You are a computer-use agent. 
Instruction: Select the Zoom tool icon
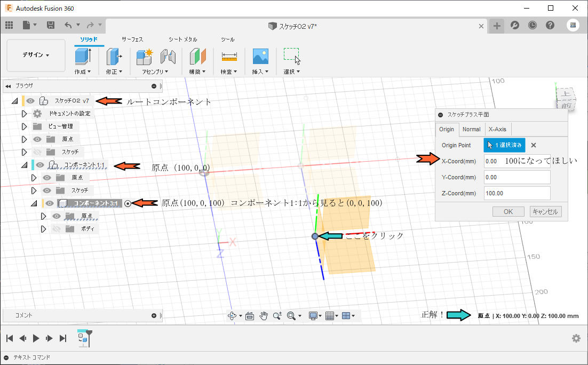click(277, 316)
